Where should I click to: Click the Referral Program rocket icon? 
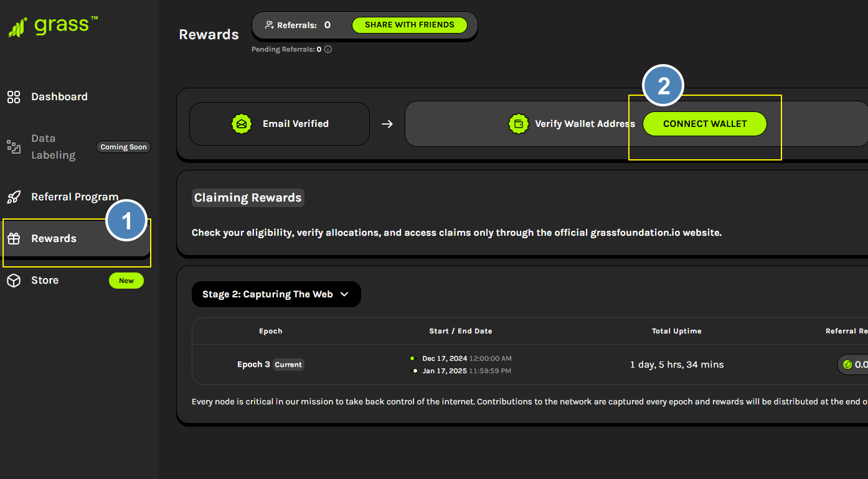point(14,197)
